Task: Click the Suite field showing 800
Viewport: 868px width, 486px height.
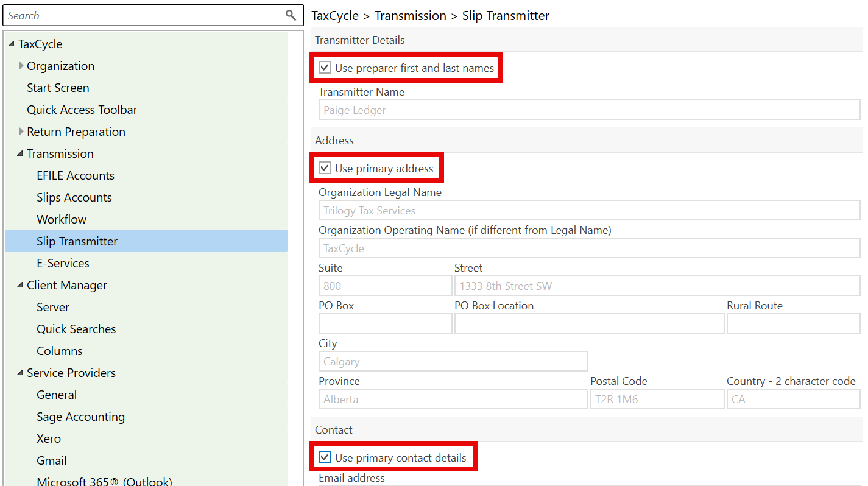Action: (385, 286)
